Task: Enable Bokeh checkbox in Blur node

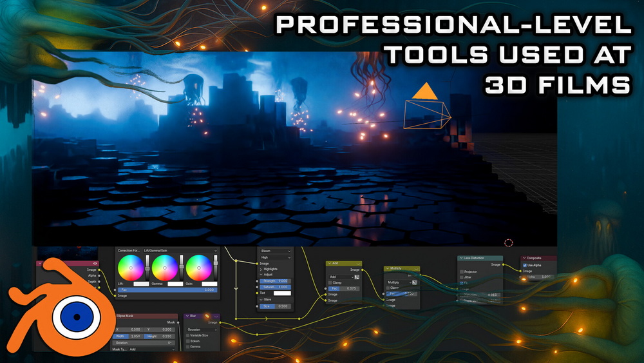Action: pyautogui.click(x=188, y=341)
